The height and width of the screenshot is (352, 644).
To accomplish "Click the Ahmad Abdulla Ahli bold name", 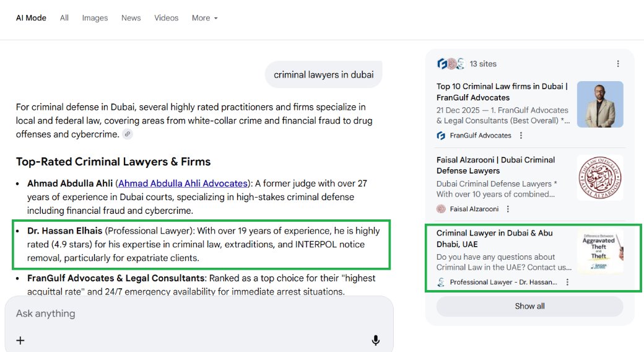I will pos(70,183).
